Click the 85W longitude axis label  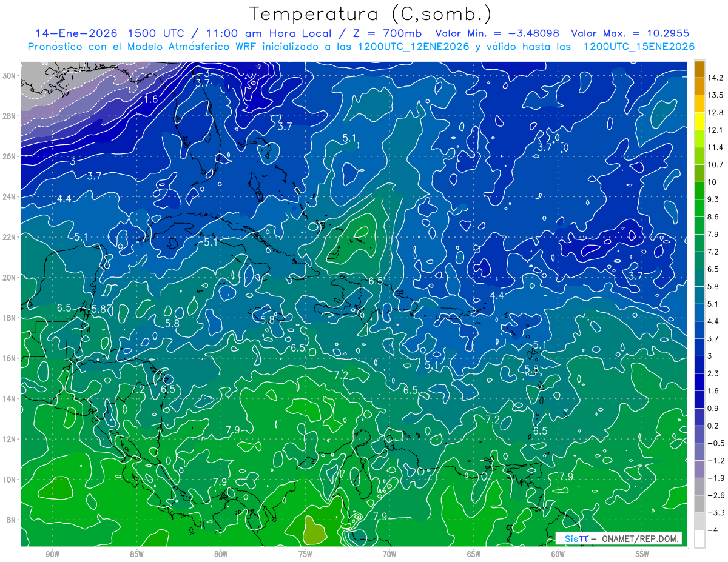tap(136, 555)
